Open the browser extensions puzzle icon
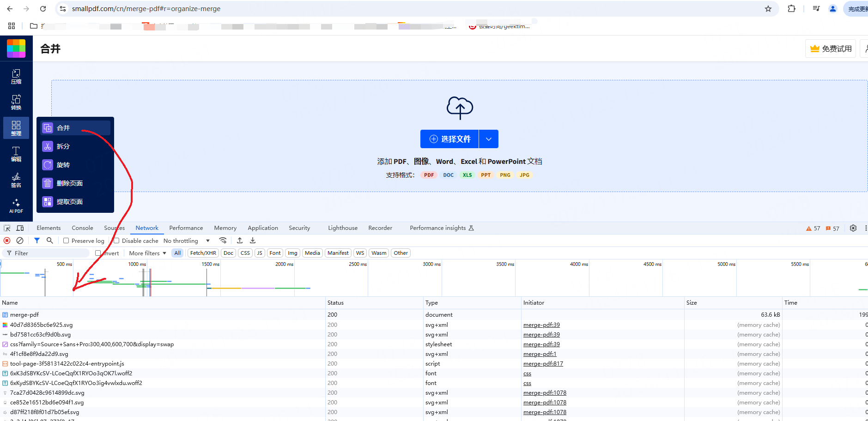The image size is (868, 421). coord(792,9)
